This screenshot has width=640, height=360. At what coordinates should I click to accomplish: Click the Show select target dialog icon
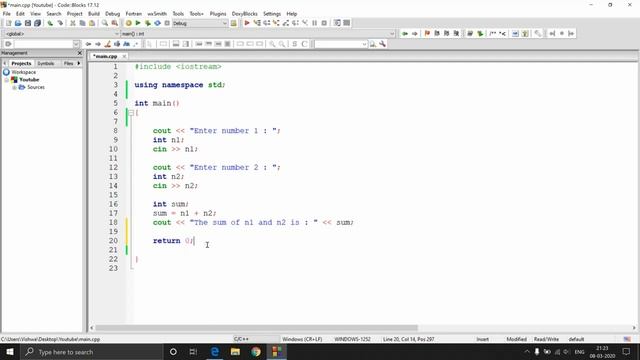pyautogui.click(x=233, y=23)
